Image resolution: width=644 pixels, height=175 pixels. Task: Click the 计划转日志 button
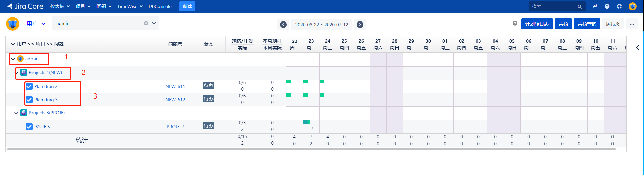coord(537,24)
